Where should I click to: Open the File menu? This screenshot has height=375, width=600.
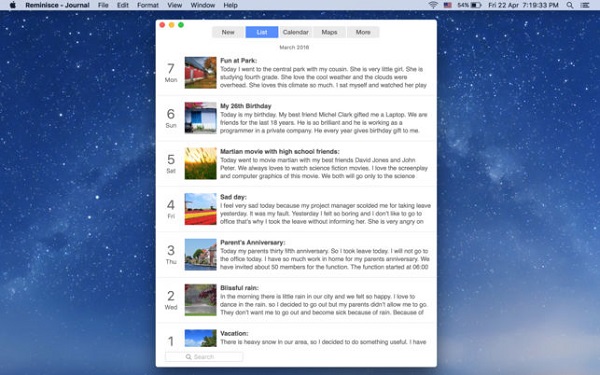click(103, 5)
